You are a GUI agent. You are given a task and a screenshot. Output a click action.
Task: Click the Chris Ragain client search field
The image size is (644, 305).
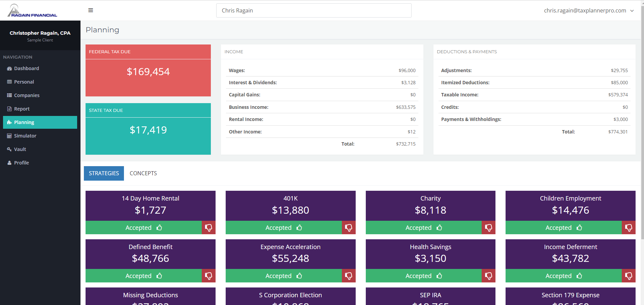point(314,10)
